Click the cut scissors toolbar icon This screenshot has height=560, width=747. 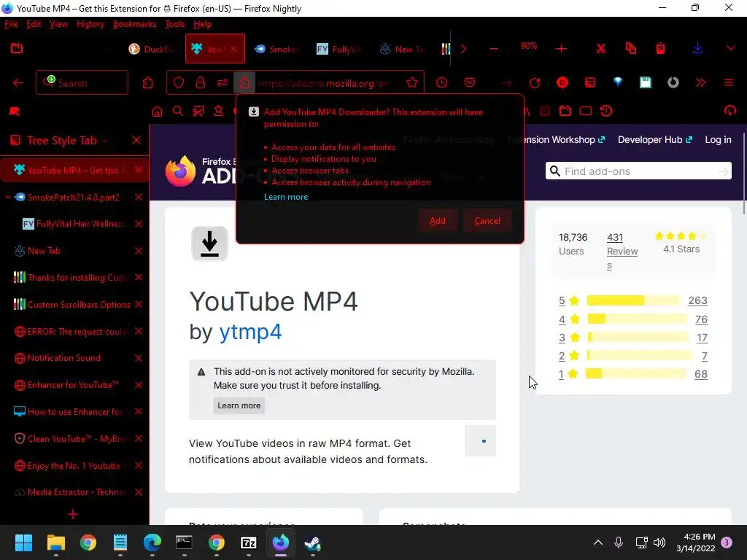(601, 49)
